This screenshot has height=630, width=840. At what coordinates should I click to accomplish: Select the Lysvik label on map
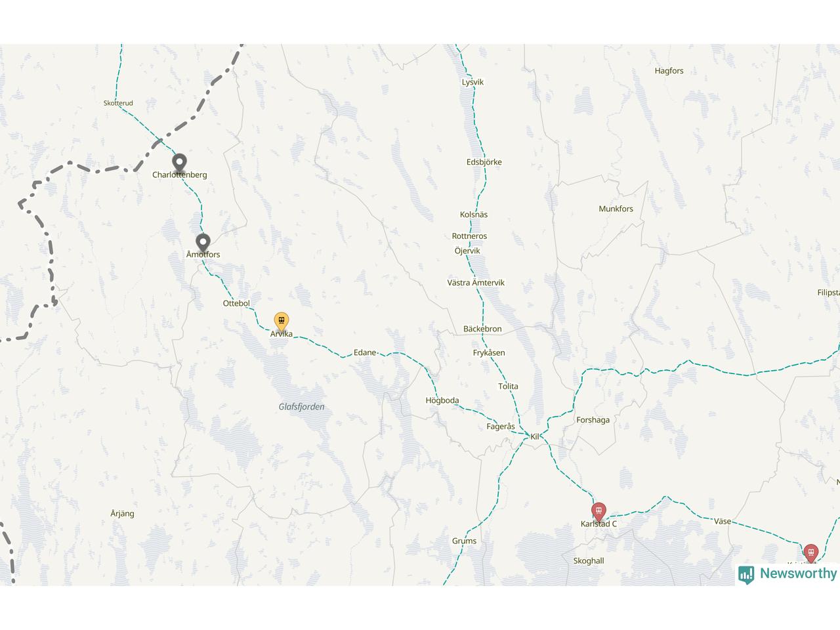[x=472, y=82]
